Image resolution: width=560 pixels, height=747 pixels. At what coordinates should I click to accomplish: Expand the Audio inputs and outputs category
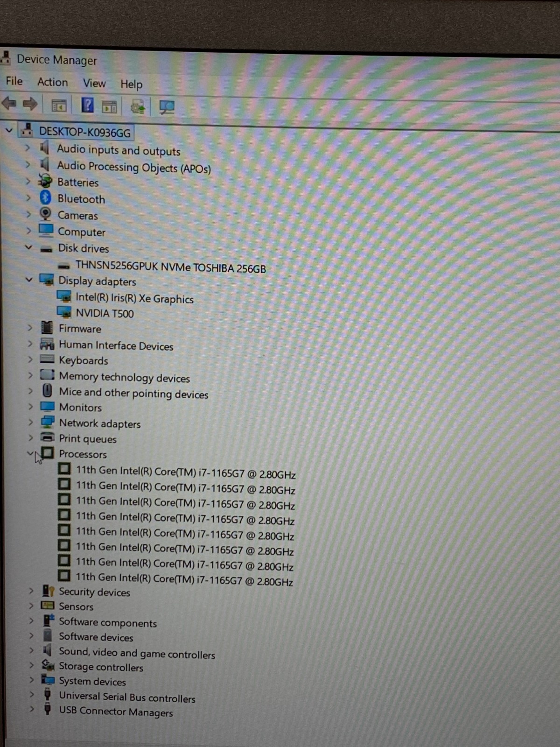(x=28, y=148)
